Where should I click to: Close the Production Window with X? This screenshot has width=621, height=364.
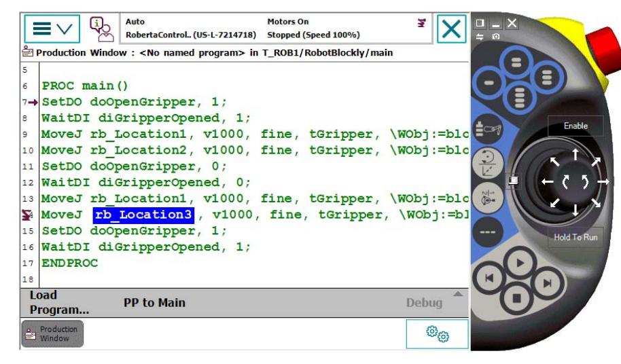coord(451,29)
